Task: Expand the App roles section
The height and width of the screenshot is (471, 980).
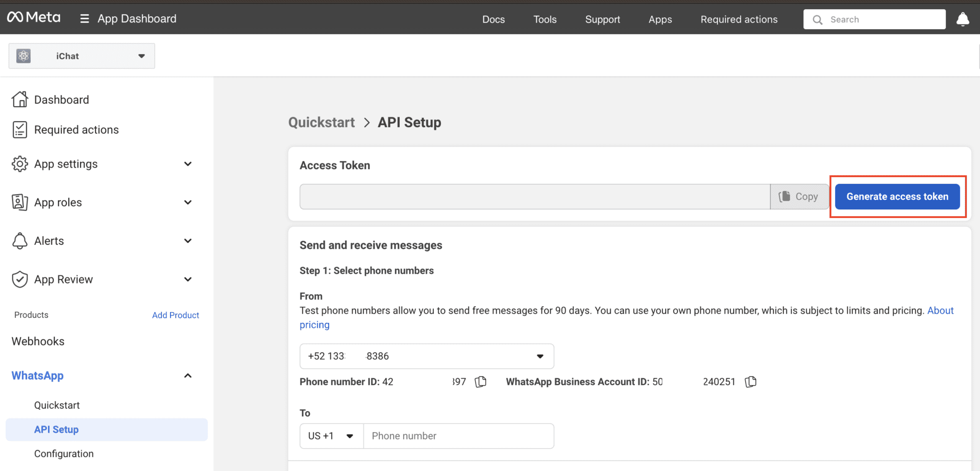Action: pyautogui.click(x=188, y=202)
